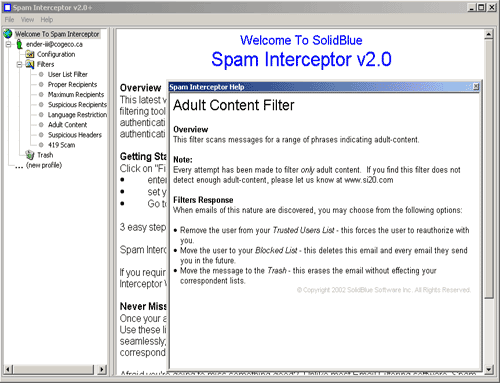Select Welcome To Spam Interceptor tree root
The image size is (500, 383).
[57, 34]
